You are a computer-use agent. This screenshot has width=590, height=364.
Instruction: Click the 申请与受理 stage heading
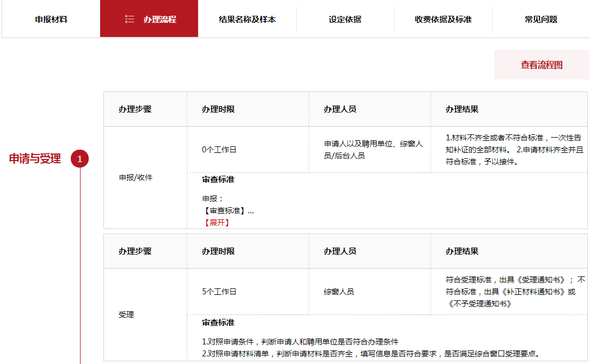coord(35,159)
